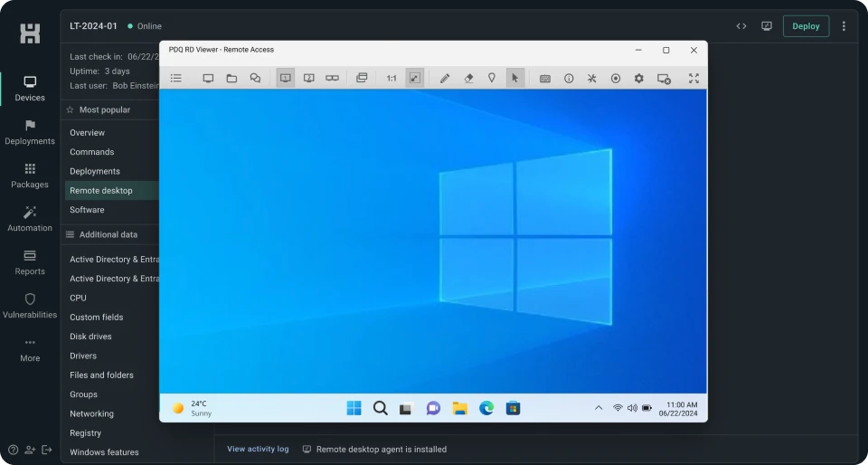Open Reports in the left sidebar

pos(30,263)
